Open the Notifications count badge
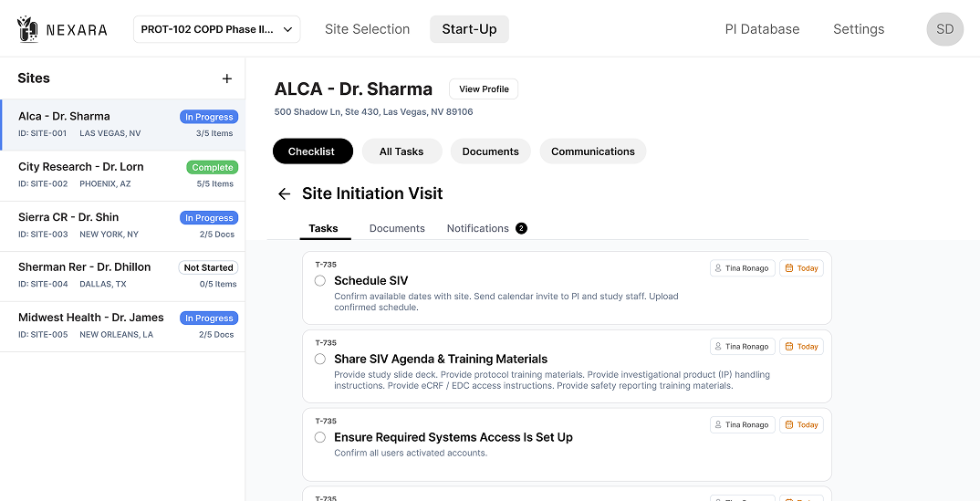 [x=521, y=228]
